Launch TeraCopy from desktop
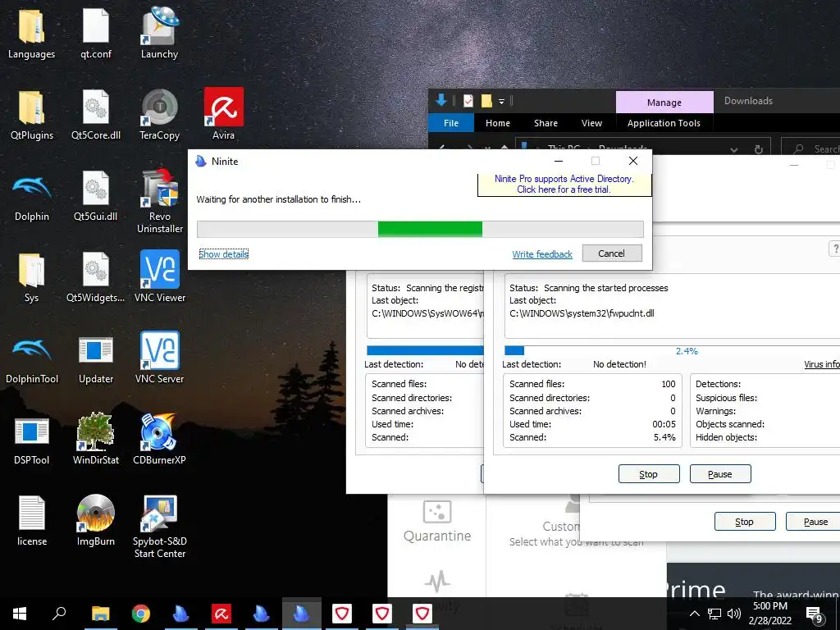The image size is (840, 630). (x=160, y=115)
